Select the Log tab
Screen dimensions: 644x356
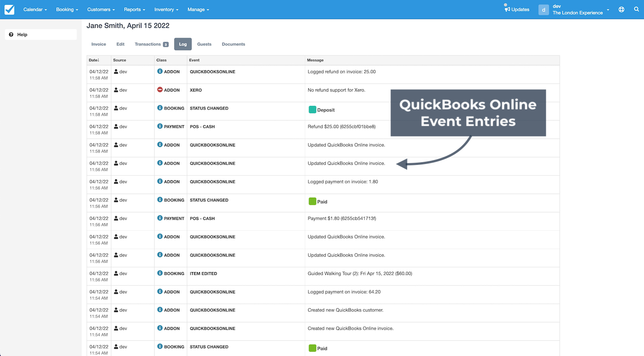[183, 44]
